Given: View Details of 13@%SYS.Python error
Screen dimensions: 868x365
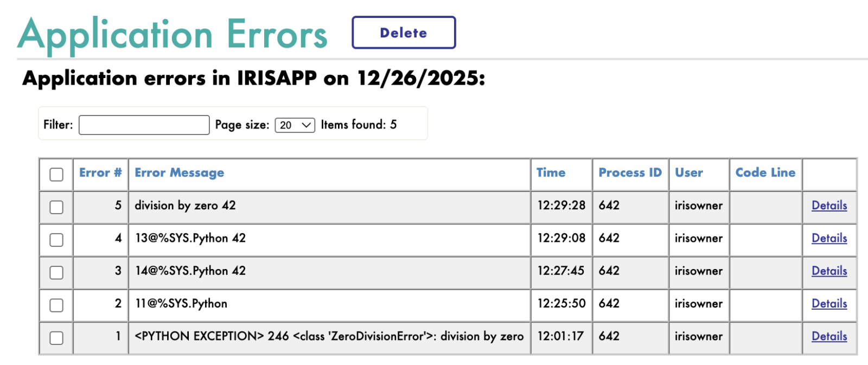Looking at the screenshot, I should [x=829, y=238].
